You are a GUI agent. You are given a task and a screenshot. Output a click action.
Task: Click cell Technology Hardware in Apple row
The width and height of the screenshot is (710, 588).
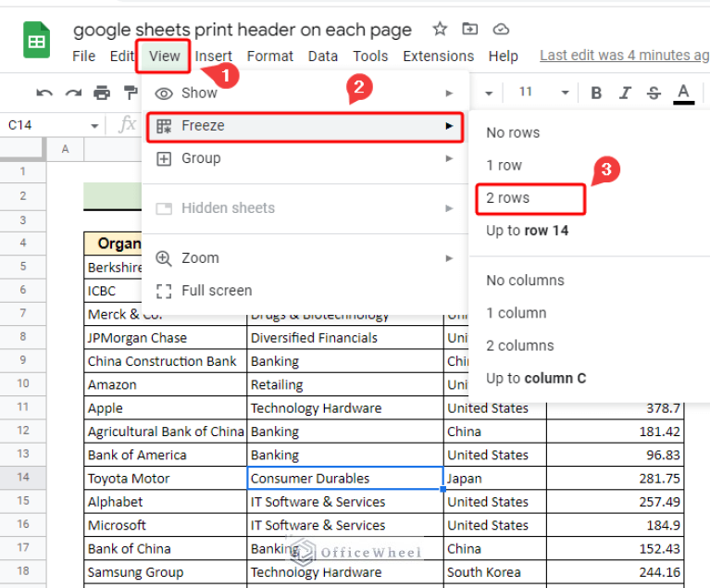click(x=345, y=408)
